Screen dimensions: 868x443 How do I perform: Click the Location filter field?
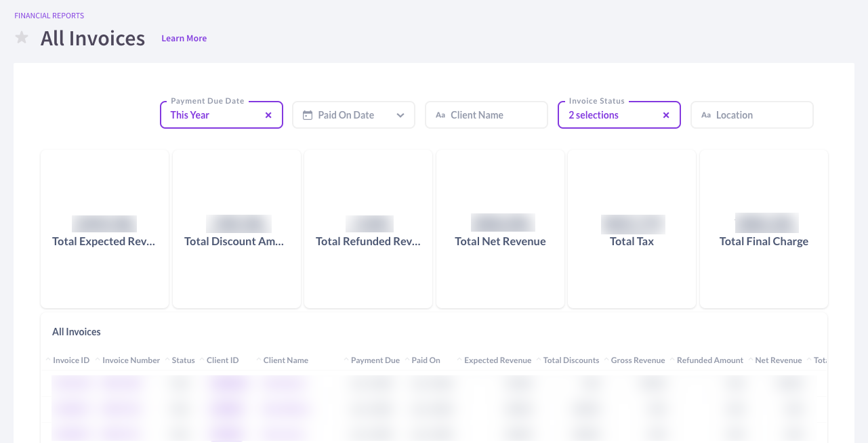[752, 115]
